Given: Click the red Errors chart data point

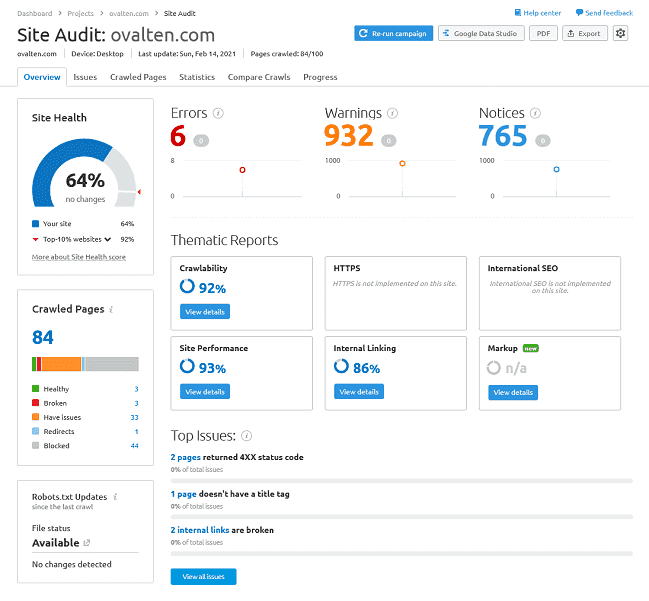Looking at the screenshot, I should [242, 170].
